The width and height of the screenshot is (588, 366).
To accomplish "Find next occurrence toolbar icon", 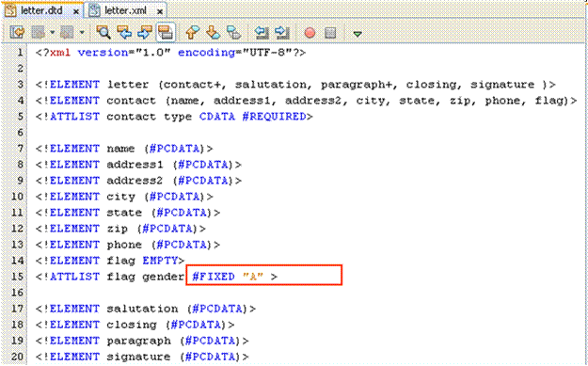I will point(145,33).
